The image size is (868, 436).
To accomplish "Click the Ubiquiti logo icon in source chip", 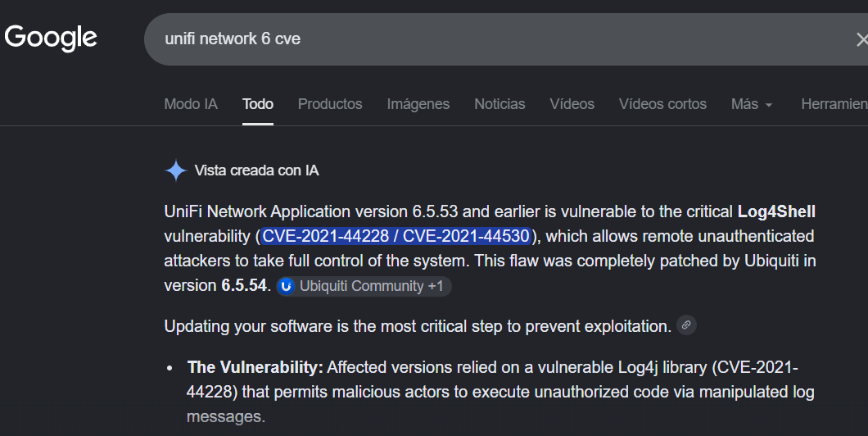I will tap(287, 286).
